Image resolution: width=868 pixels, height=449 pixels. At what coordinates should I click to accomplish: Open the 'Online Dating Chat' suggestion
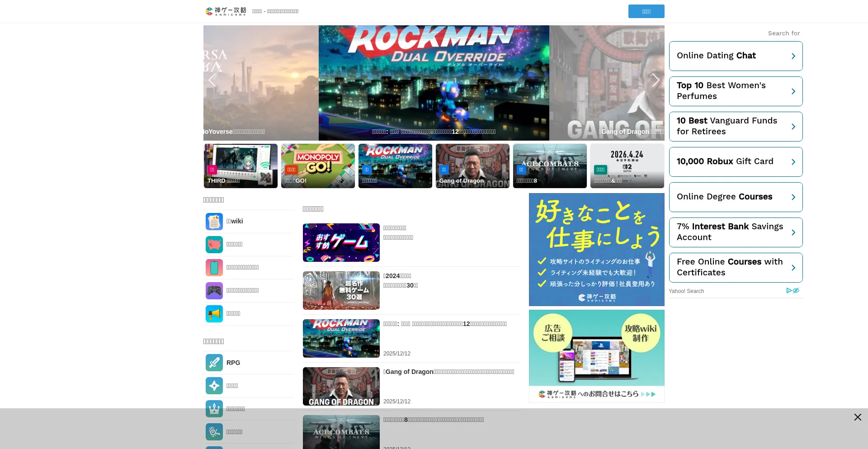click(x=736, y=56)
